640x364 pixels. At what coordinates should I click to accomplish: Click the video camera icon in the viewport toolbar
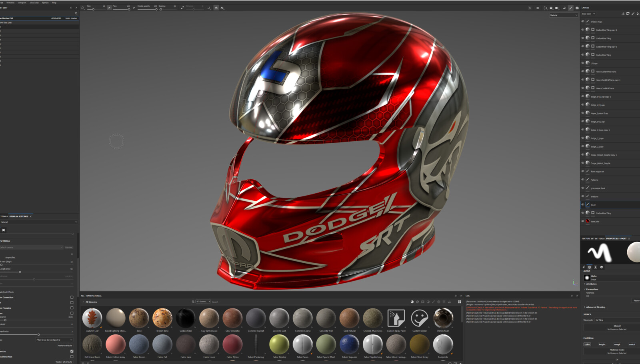(x=557, y=8)
